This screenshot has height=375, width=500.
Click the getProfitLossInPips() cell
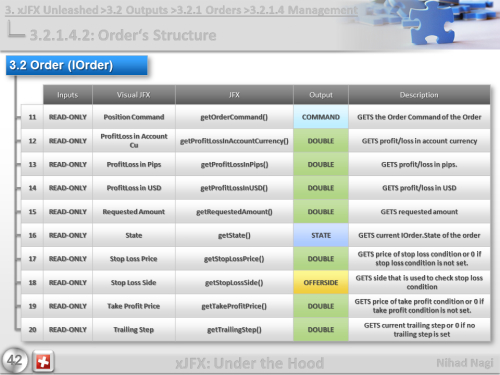coord(234,165)
